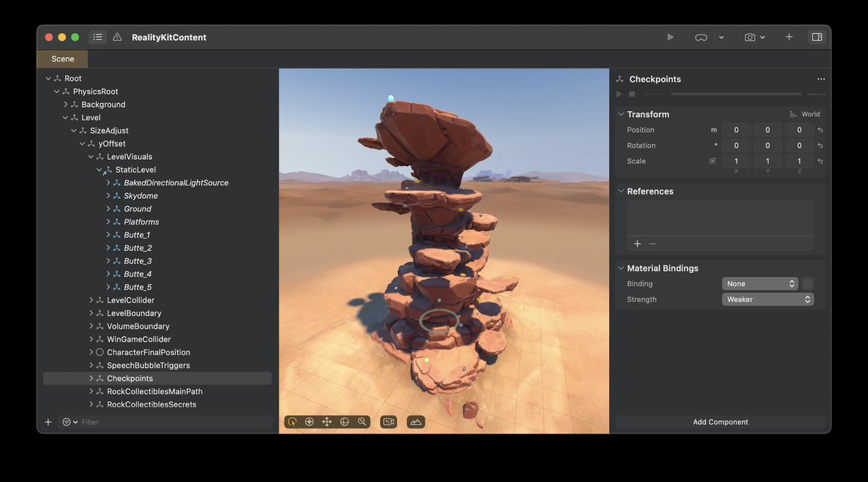This screenshot has height=482, width=868.
Task: Reset the Rotation values arrow
Action: tap(820, 145)
